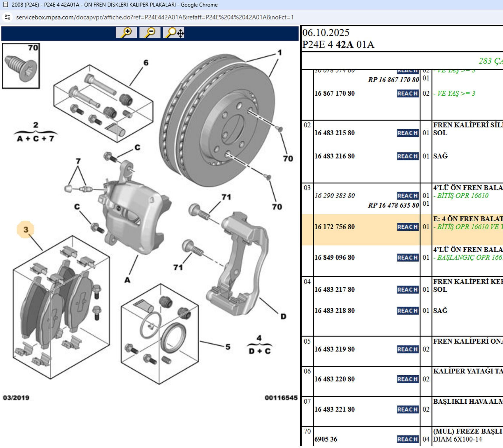Click REACH badge for part 16 483 215 80
This screenshot has height=448, width=503.
coord(407,133)
